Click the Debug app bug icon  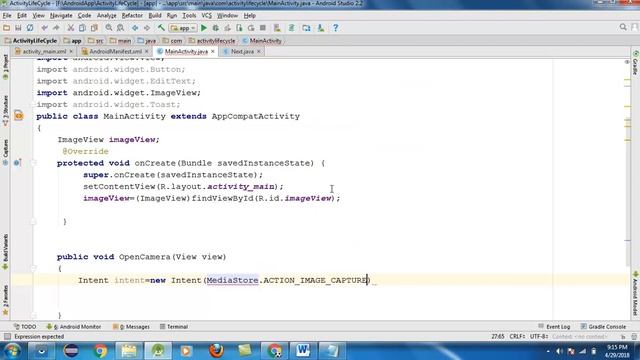point(216,28)
